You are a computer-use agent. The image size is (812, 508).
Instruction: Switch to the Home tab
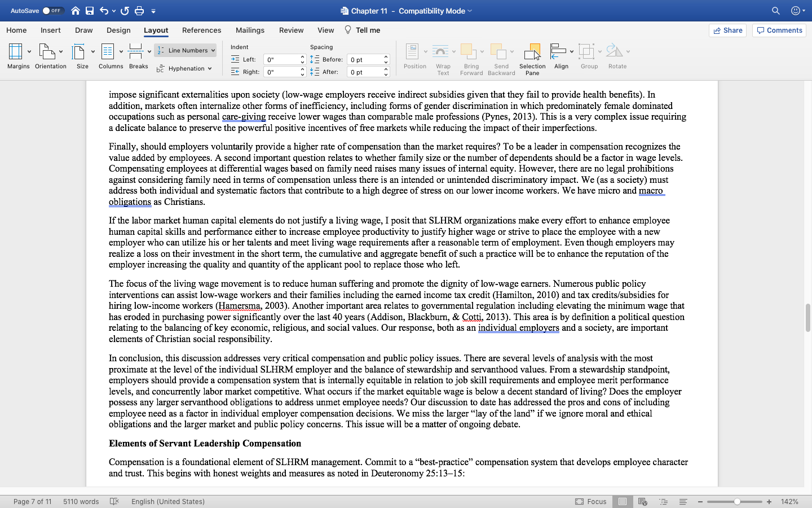tap(16, 30)
